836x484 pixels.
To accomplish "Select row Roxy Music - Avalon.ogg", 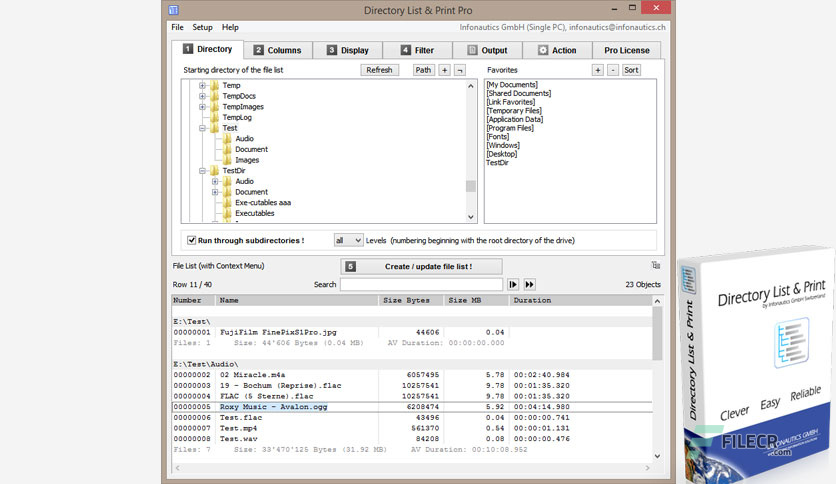I will click(x=412, y=407).
